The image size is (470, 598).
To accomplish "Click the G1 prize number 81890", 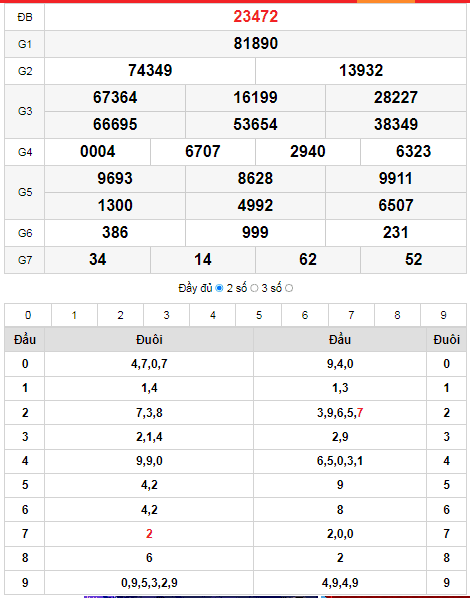I will pyautogui.click(x=256, y=43).
